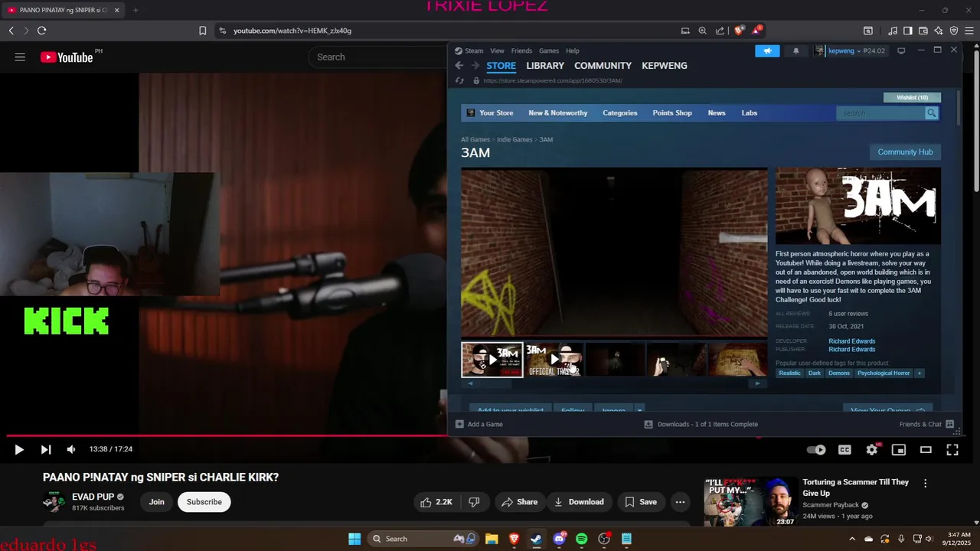The image size is (980, 551).
Task: Open the Steam menu in Steam
Action: click(474, 51)
